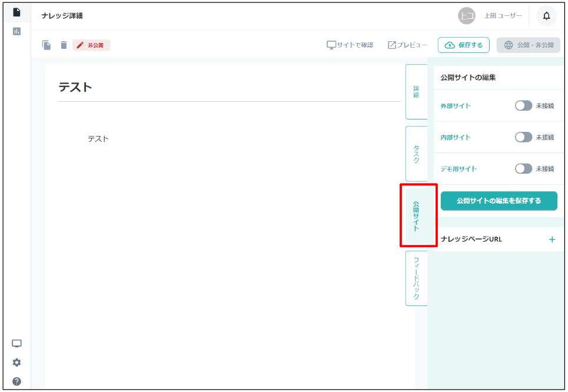Toggle the 内部サイト switch
Screen dimensions: 568x392
[523, 137]
